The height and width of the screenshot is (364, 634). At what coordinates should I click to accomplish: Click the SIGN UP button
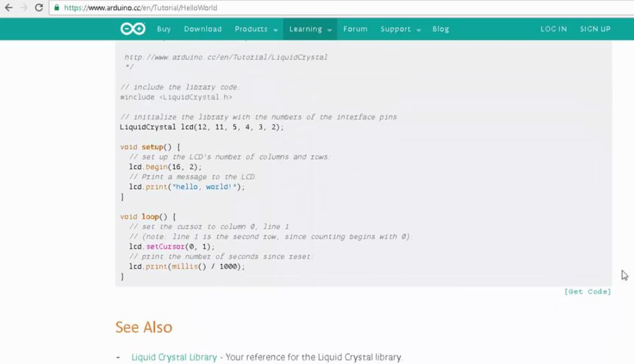(595, 29)
